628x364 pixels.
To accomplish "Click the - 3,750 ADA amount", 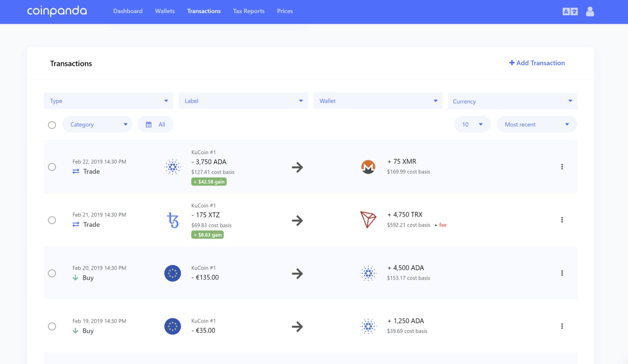I will tap(209, 162).
